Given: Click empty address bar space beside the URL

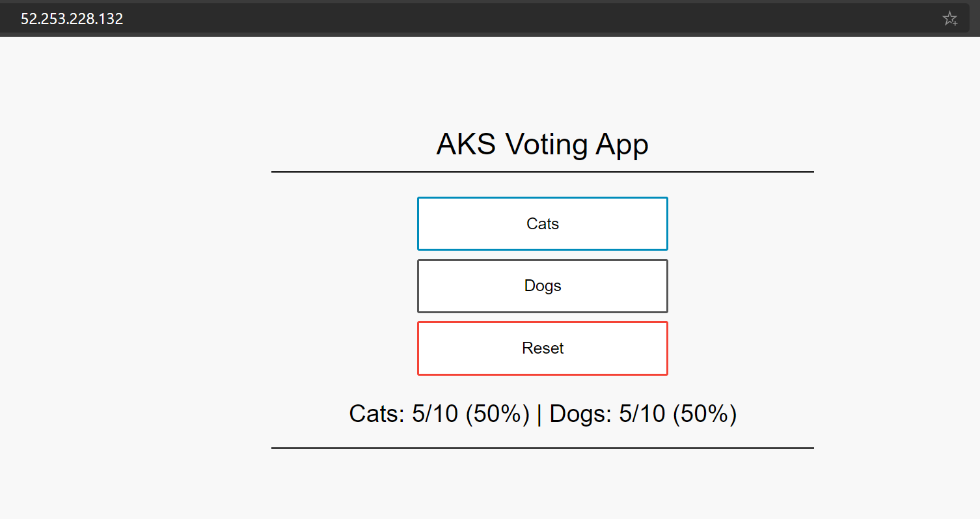Looking at the screenshot, I should [x=521, y=19].
